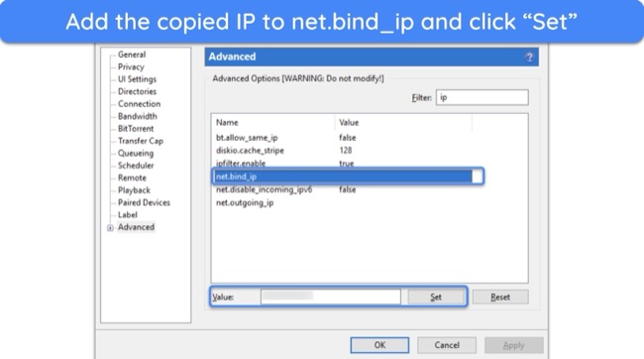Select Scheduler in the sidebar

[x=136, y=166]
